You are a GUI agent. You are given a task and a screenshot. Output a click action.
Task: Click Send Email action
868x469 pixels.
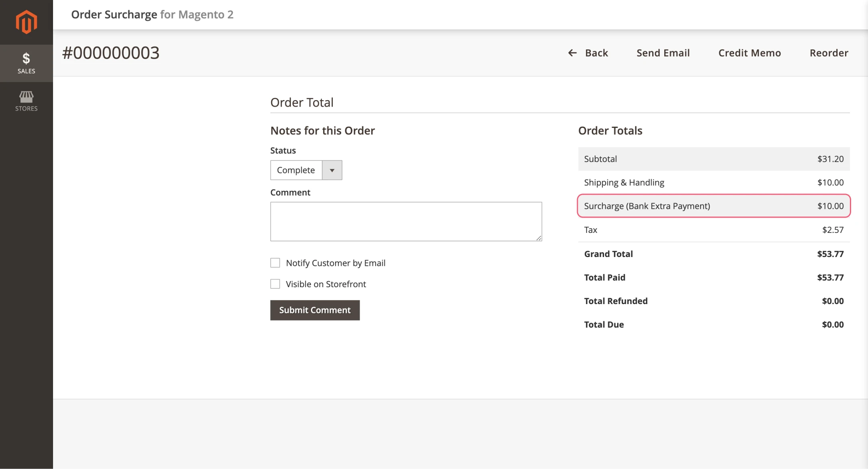(663, 53)
